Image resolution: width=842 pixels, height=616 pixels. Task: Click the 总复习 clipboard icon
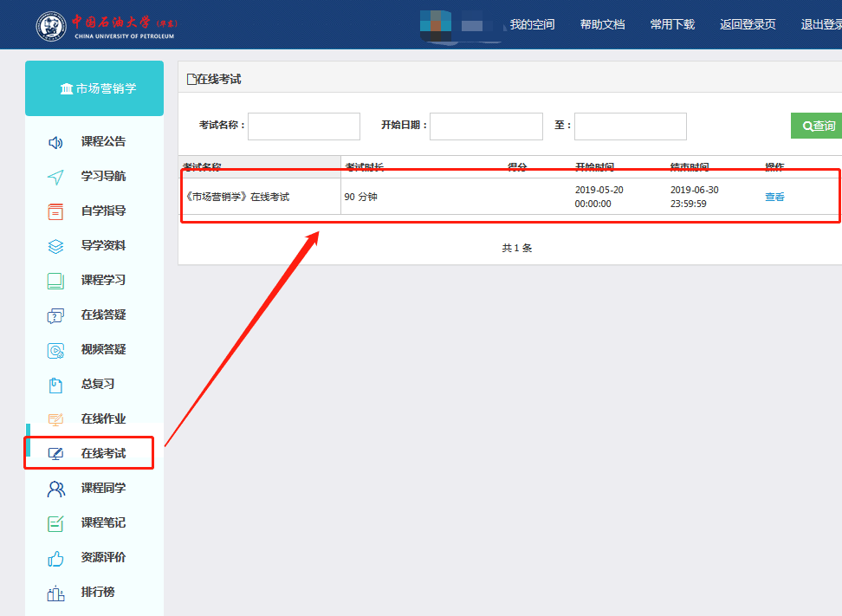tap(55, 385)
